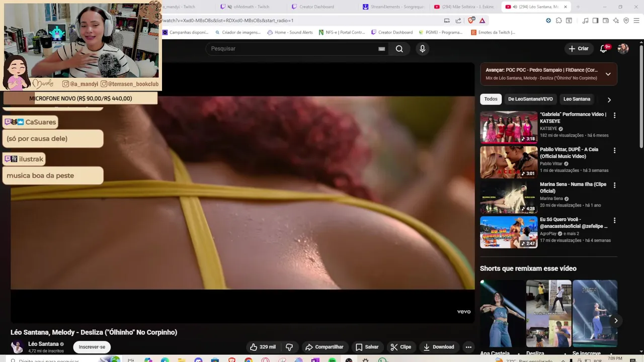
Task: Like the video (329 mil thumbs up)
Action: 263,347
